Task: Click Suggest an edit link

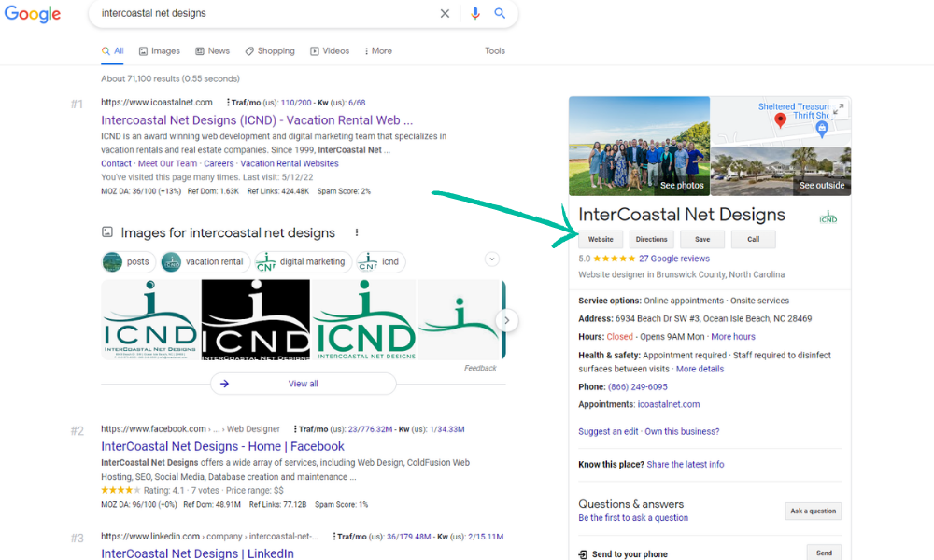Action: [608, 431]
